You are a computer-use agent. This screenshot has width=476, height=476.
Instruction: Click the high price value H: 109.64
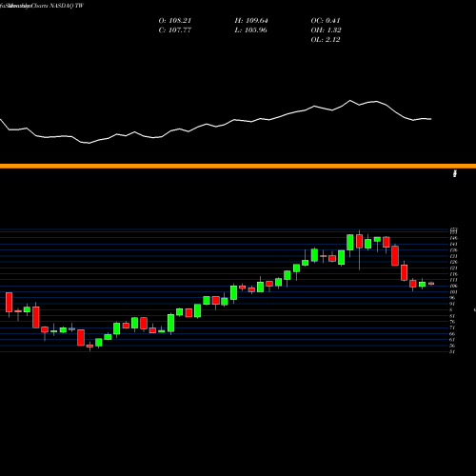(251, 21)
